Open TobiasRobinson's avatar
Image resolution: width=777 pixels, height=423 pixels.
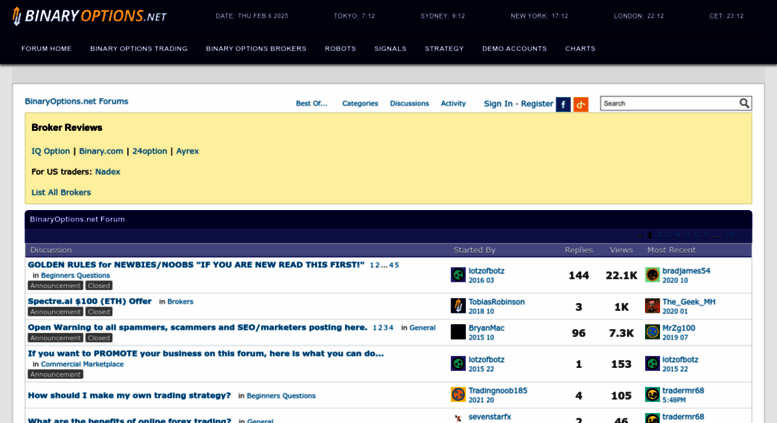[458, 306]
